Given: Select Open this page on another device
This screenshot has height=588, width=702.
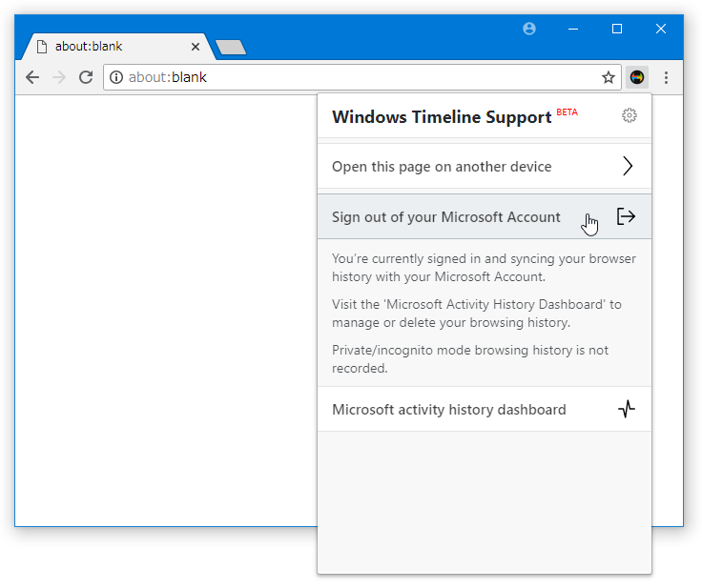Looking at the screenshot, I should tap(485, 167).
